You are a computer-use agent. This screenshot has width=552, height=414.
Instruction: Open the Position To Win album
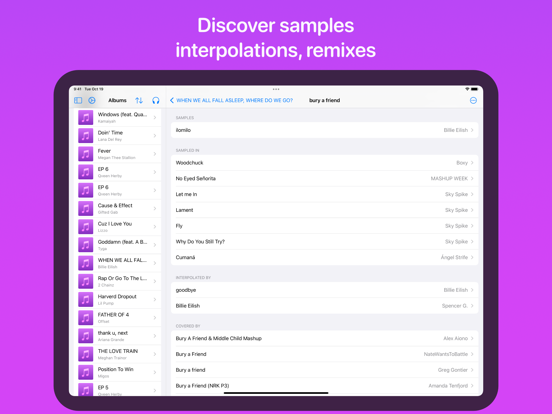click(118, 372)
